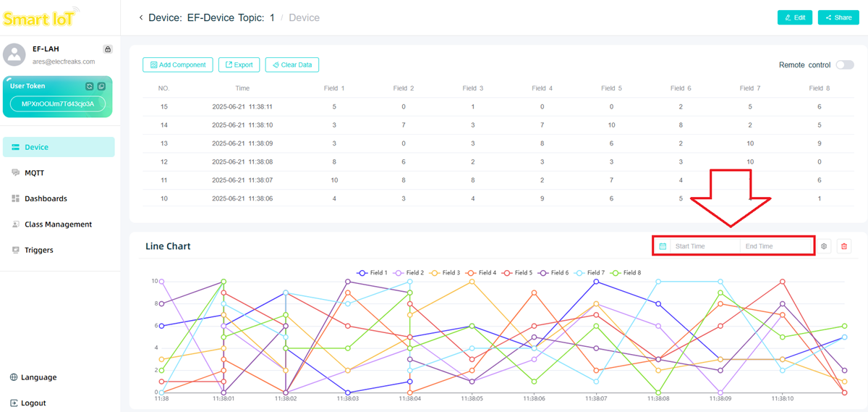Screen dimensions: 868x412
Task: Go back using the header arrow
Action: (x=141, y=17)
